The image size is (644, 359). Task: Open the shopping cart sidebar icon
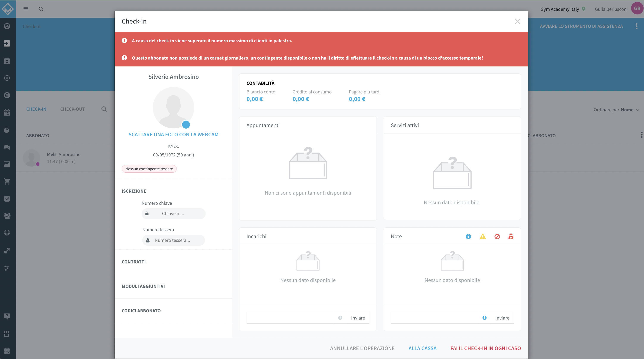[x=7, y=181]
